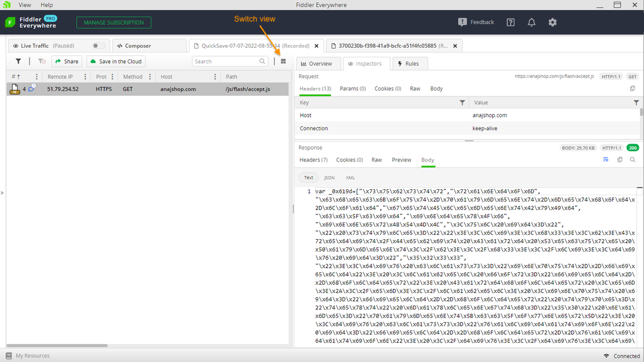Filter the Value column in request headers
Image resolution: width=644 pixels, height=362 pixels.
click(x=636, y=102)
